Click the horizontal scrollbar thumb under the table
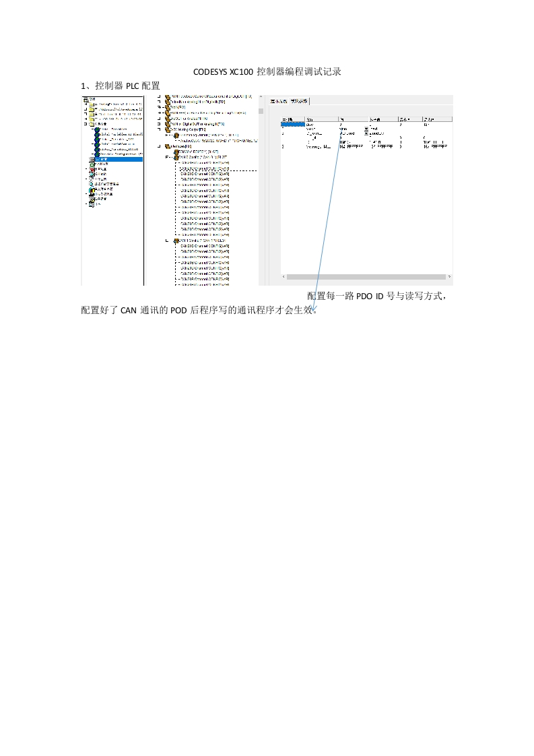The width and height of the screenshot is (534, 756). [366, 277]
